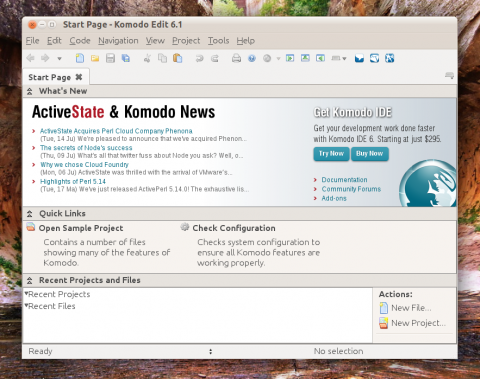Open the Project menu
The height and width of the screenshot is (379, 480).
pos(186,41)
